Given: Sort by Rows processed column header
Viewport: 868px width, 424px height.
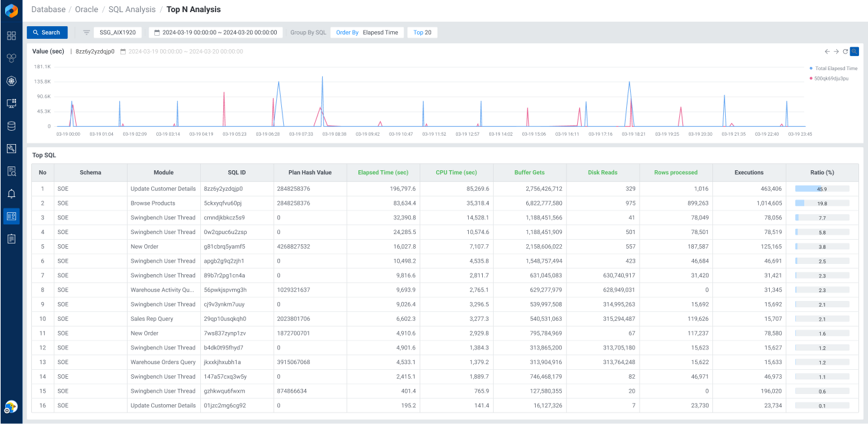Looking at the screenshot, I should 676,172.
